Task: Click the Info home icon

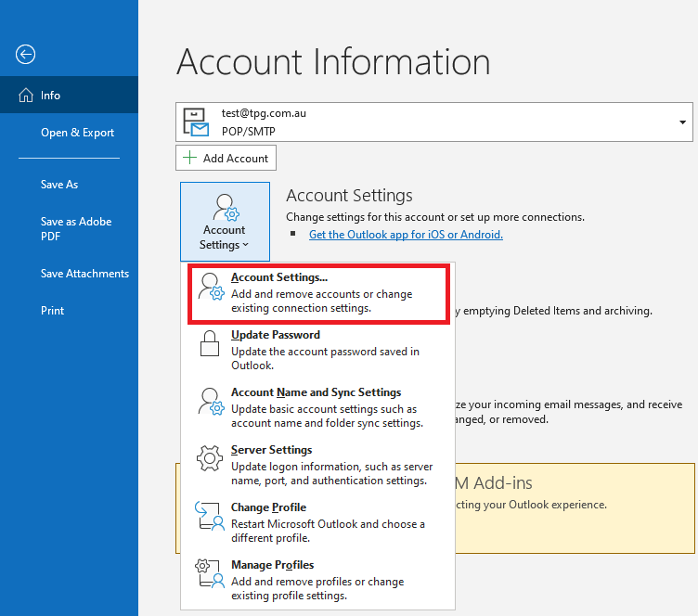Action: click(x=26, y=95)
